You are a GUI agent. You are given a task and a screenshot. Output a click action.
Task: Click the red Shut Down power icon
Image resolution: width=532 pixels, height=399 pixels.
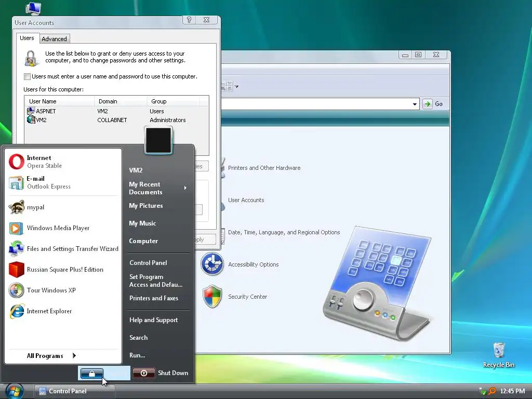144,373
